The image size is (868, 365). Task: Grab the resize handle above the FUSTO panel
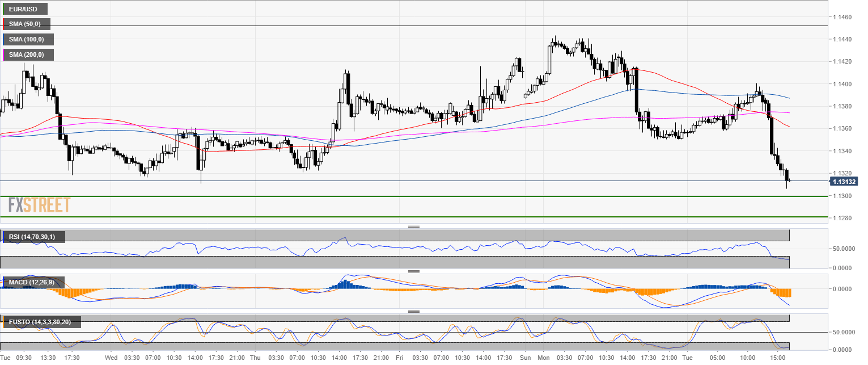click(414, 311)
